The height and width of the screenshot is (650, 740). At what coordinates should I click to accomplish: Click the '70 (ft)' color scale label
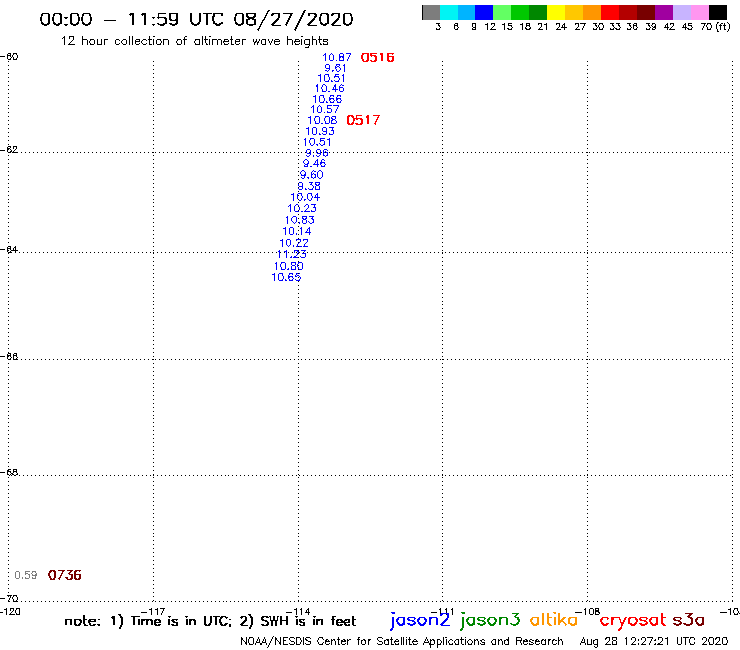click(x=715, y=27)
